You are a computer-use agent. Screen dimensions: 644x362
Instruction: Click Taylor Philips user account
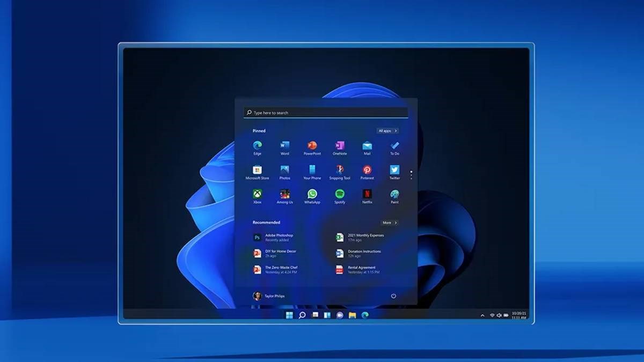coord(269,296)
